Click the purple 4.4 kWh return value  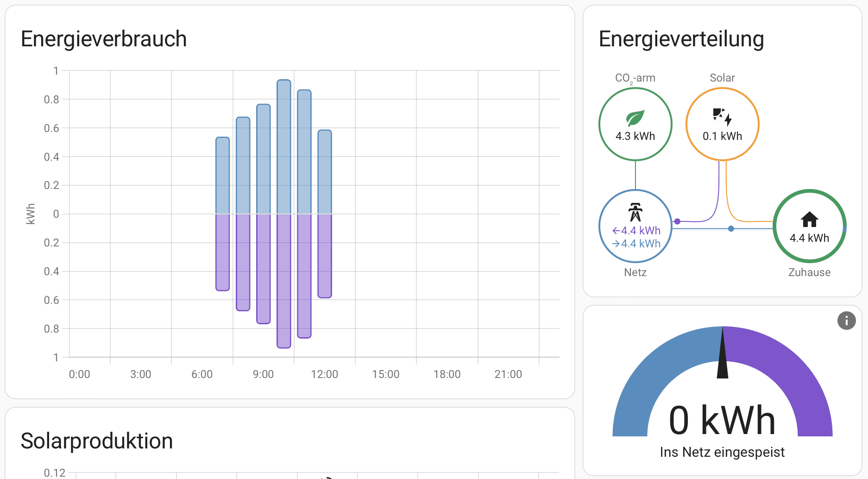click(x=636, y=231)
